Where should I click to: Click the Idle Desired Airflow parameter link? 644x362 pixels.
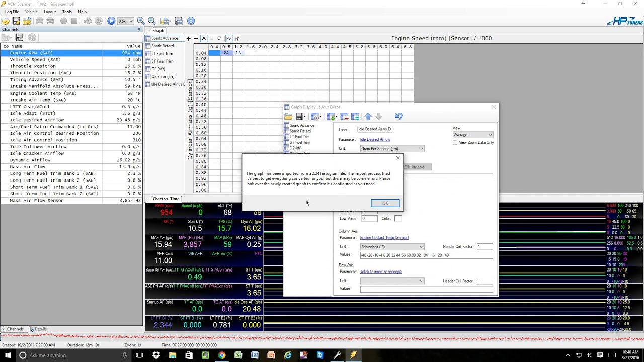(x=375, y=139)
